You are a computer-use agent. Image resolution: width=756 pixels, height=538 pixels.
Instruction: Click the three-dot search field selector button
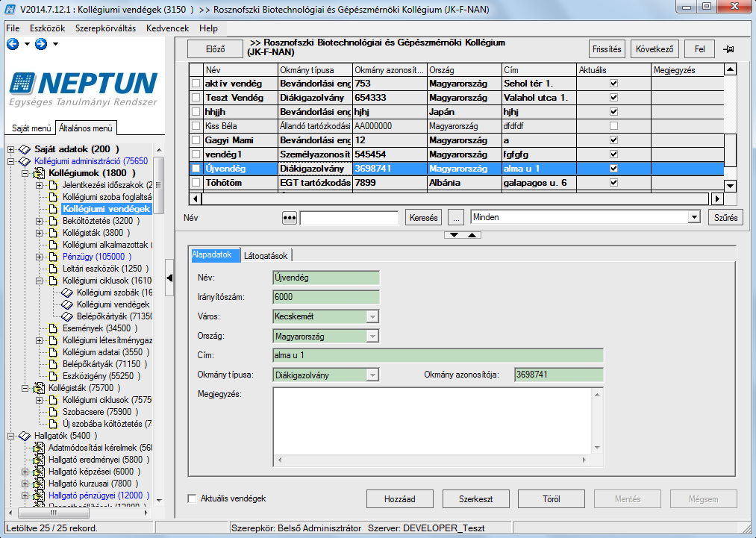[290, 218]
